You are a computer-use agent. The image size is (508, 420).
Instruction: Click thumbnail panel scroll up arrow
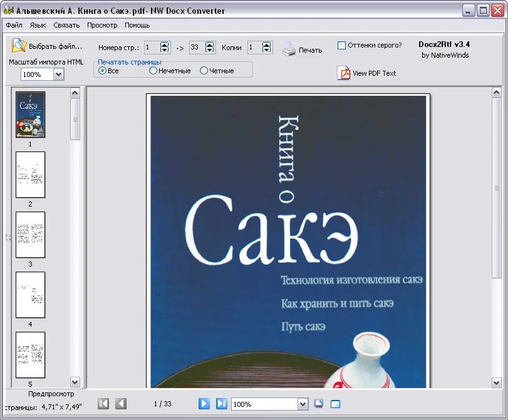75,93
